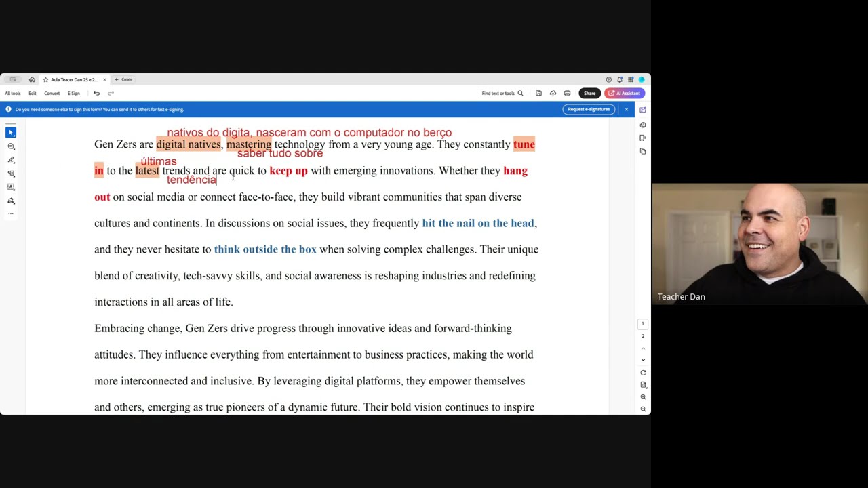Open the All tools menu
This screenshot has width=868, height=488.
click(x=13, y=93)
